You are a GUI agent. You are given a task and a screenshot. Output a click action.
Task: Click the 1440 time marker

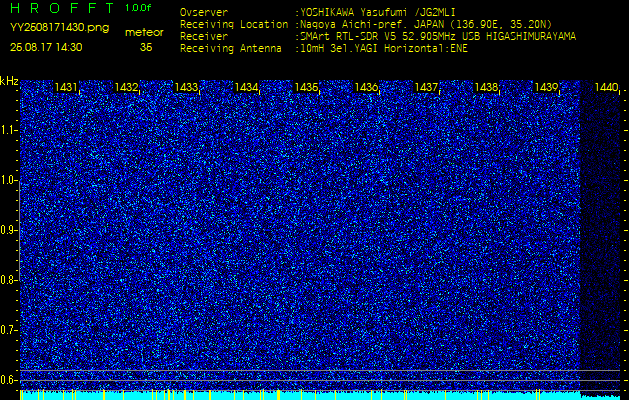click(606, 87)
